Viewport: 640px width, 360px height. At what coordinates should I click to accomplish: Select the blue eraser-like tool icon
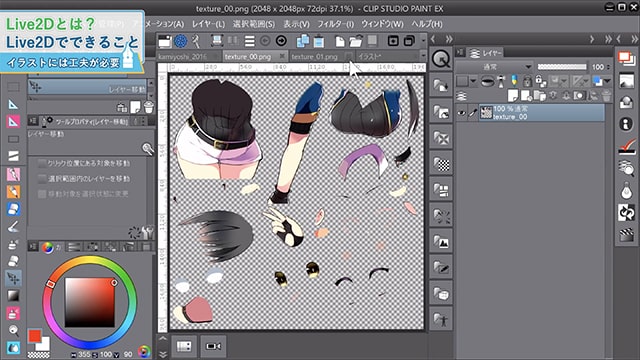(x=13, y=209)
